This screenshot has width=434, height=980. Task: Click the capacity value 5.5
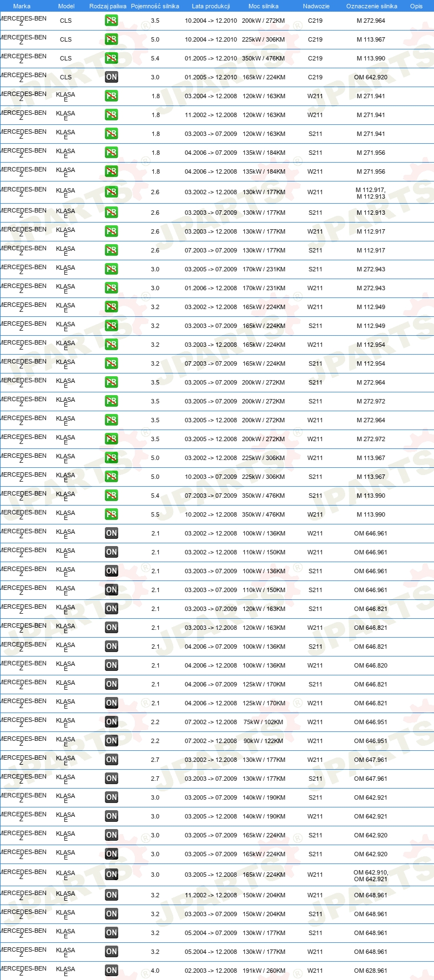coord(155,514)
